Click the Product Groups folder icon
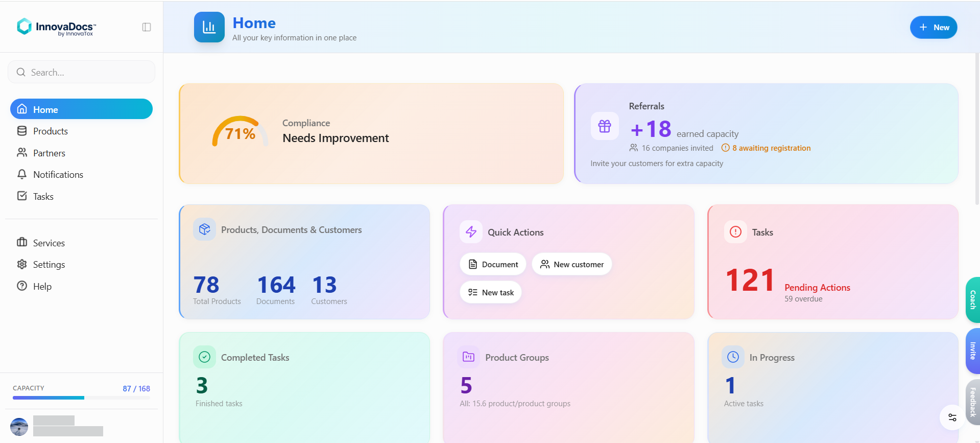 pyautogui.click(x=468, y=357)
